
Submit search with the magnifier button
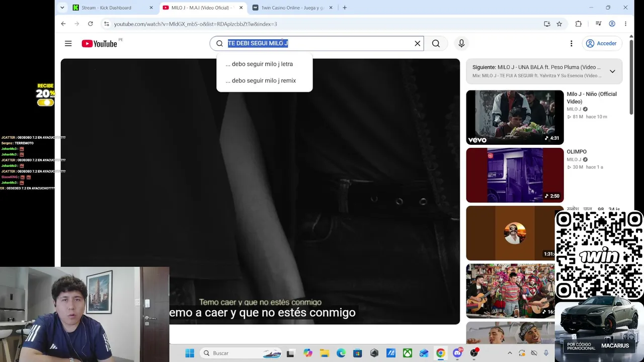[x=436, y=44]
